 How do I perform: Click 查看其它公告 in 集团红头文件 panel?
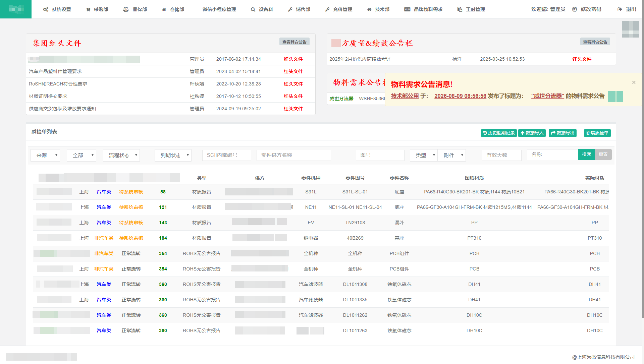[294, 42]
